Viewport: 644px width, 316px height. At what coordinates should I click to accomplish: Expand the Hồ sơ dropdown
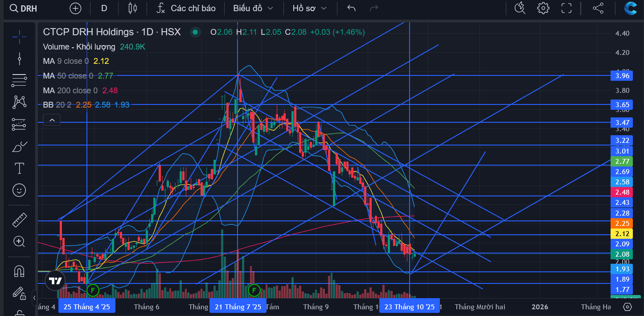(x=309, y=8)
